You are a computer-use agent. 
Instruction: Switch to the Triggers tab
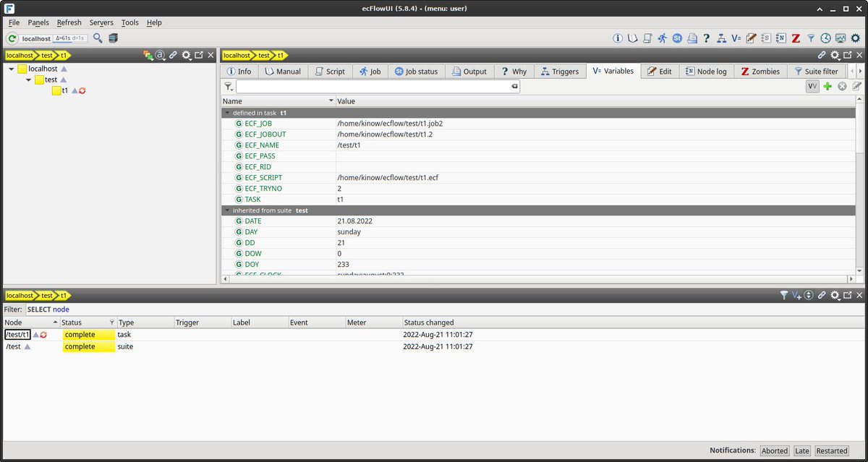point(559,72)
